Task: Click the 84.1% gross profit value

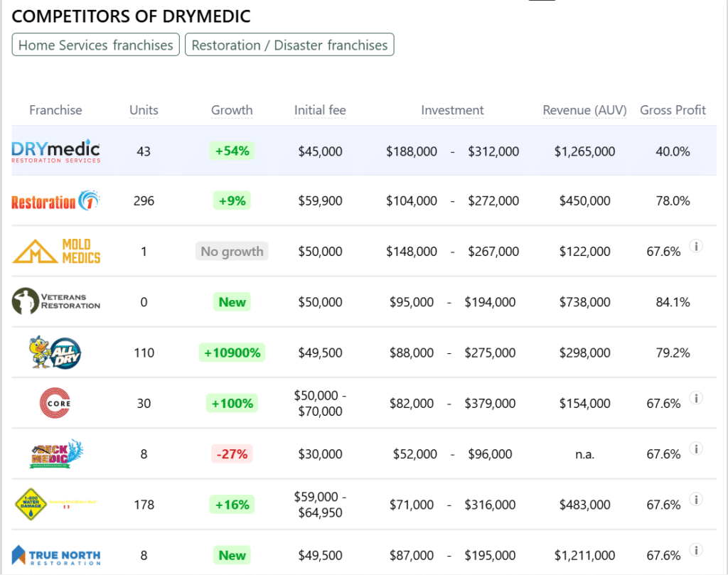Action: coord(673,302)
